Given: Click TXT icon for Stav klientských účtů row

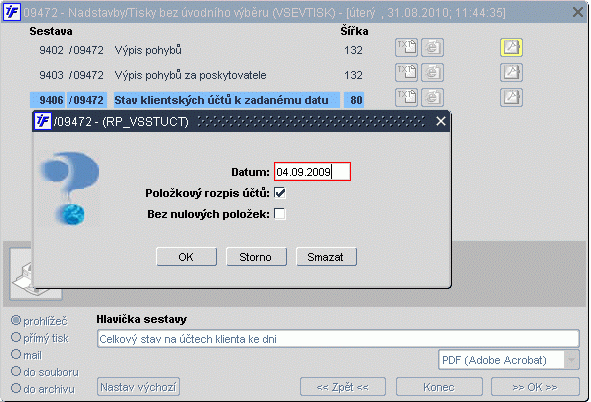Looking at the screenshot, I should 406,98.
